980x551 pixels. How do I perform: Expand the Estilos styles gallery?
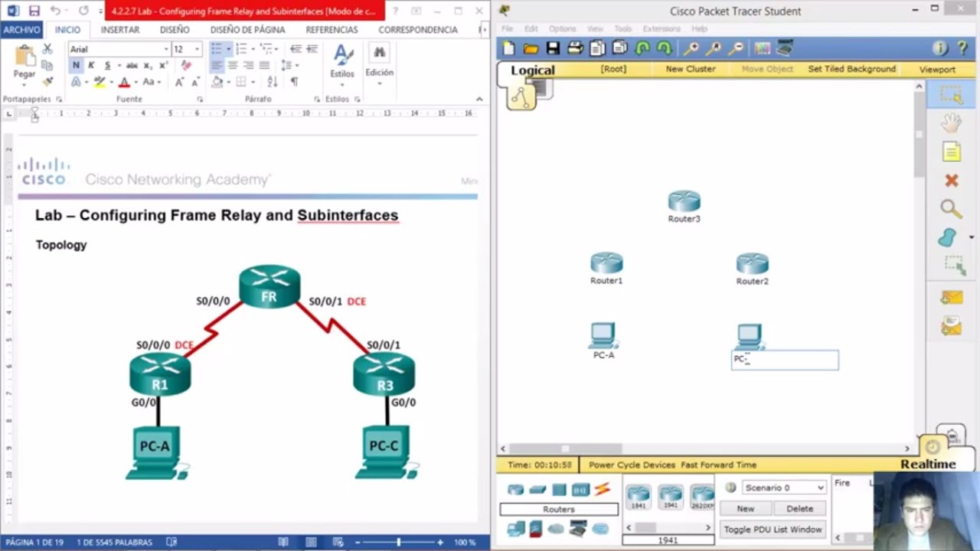(x=341, y=61)
